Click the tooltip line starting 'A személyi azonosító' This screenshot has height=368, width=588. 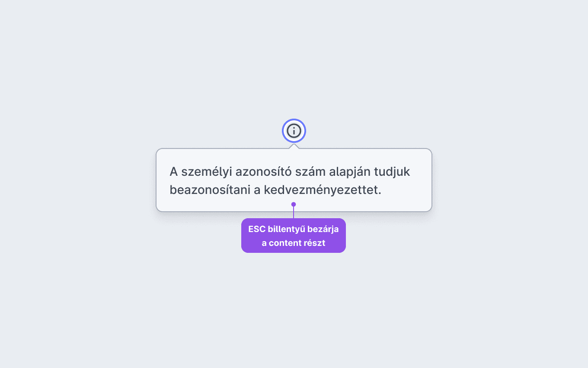tap(290, 172)
